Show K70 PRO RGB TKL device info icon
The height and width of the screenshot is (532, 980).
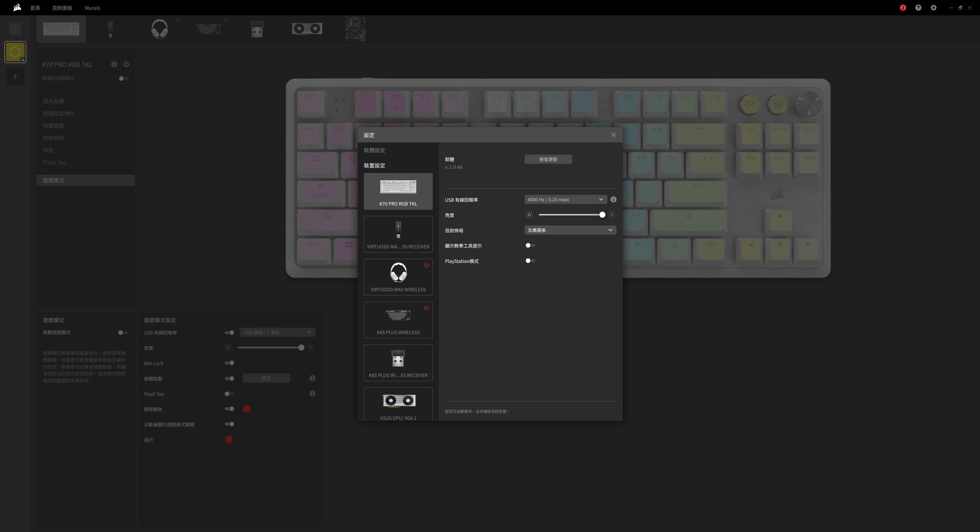(x=114, y=64)
